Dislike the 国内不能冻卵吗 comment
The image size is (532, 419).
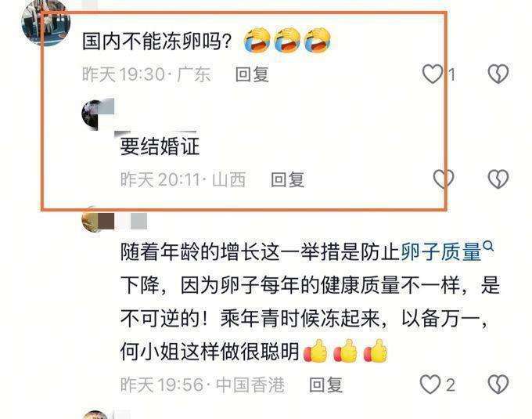(498, 74)
